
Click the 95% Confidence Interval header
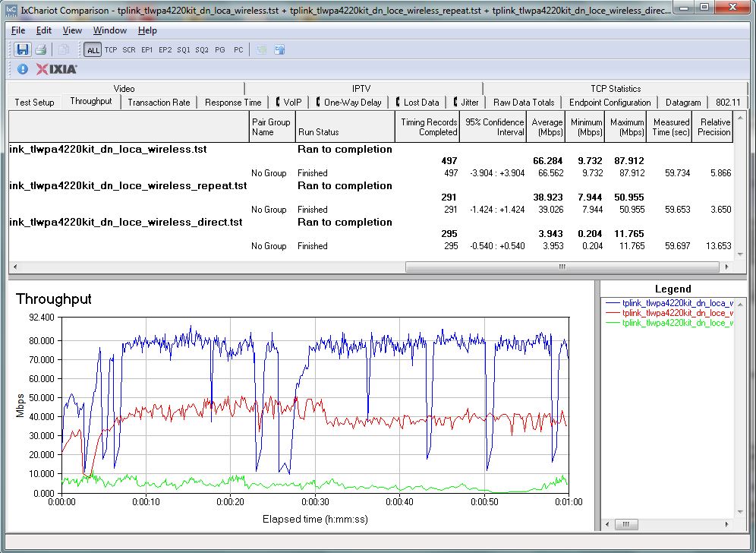493,127
